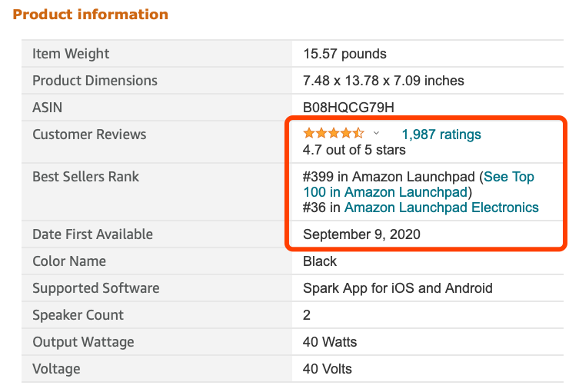The width and height of the screenshot is (569, 392).
Task: Click the Product information heading
Action: click(91, 15)
